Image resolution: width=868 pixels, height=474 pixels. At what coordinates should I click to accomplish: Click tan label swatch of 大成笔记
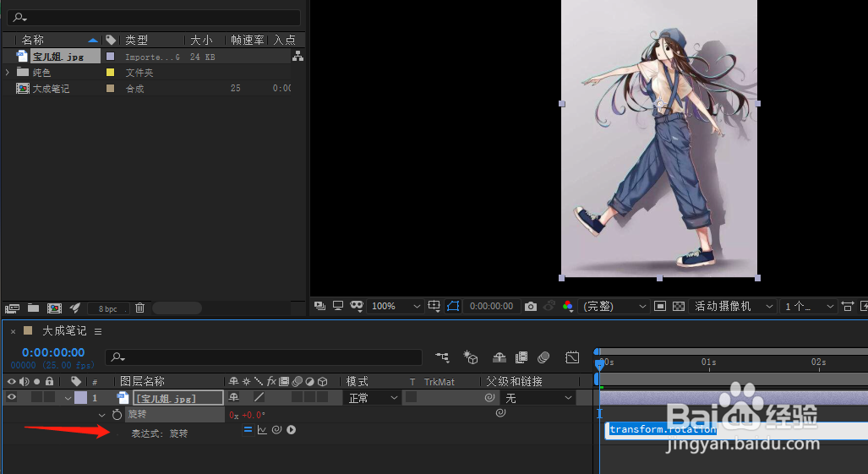pyautogui.click(x=110, y=89)
